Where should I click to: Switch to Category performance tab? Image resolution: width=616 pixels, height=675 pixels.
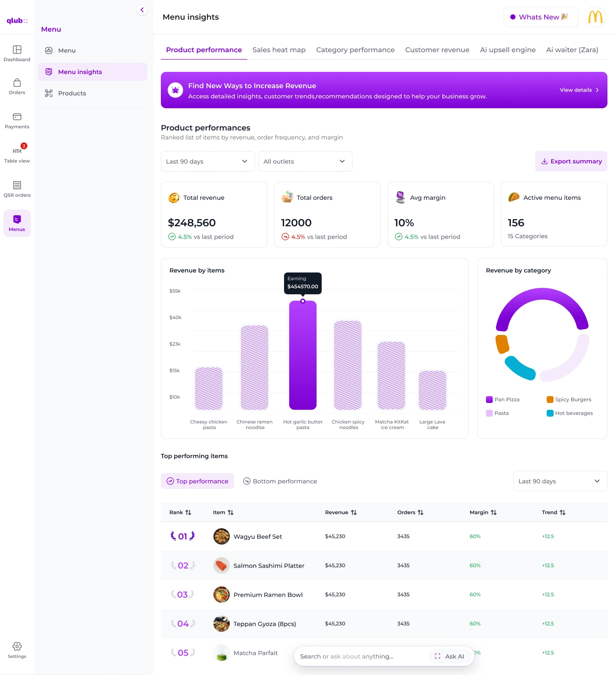[x=355, y=50]
